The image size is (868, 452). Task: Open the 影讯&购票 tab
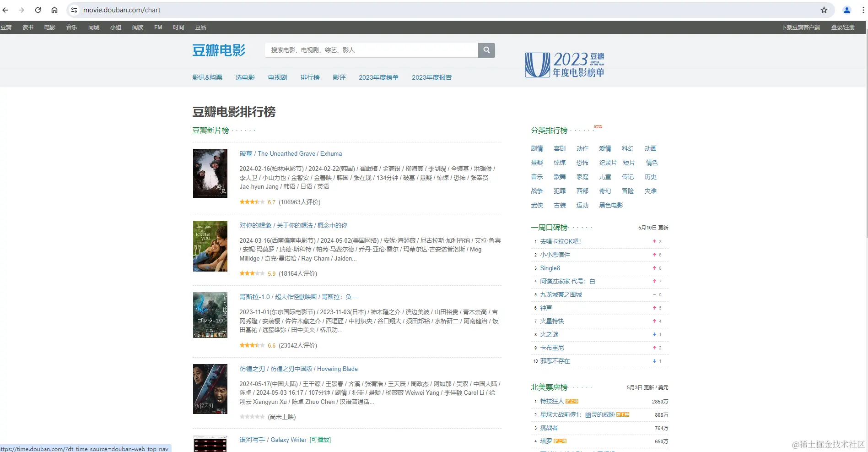207,77
